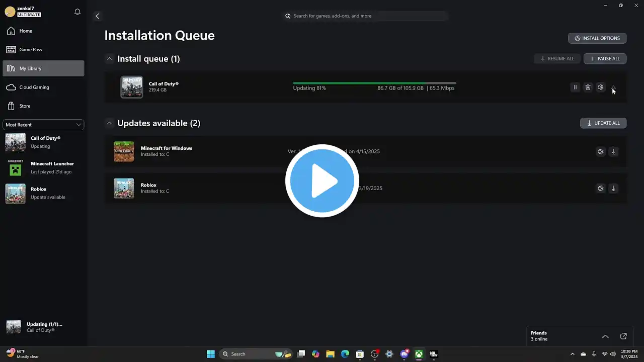Open Task View in the taskbar

pos(301,354)
